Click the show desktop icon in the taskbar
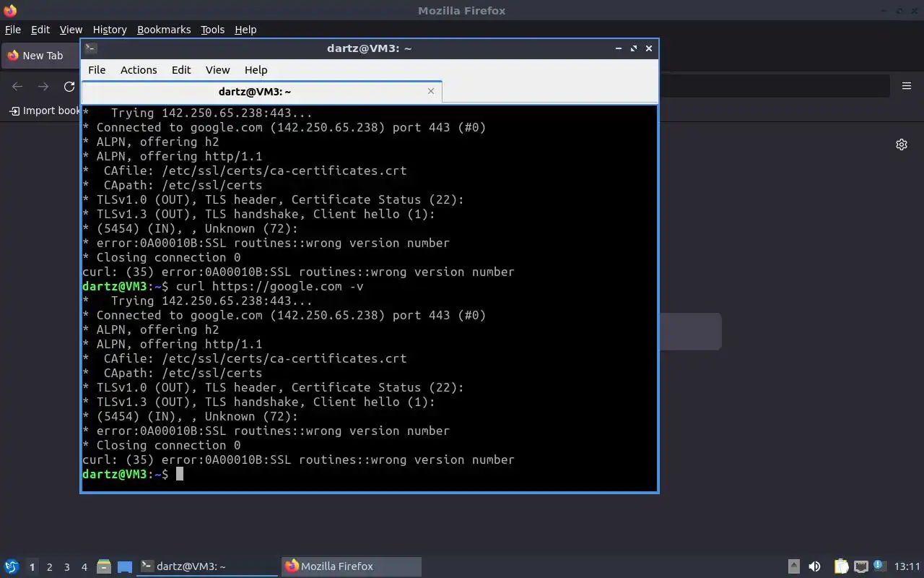924x578 pixels. pos(125,566)
